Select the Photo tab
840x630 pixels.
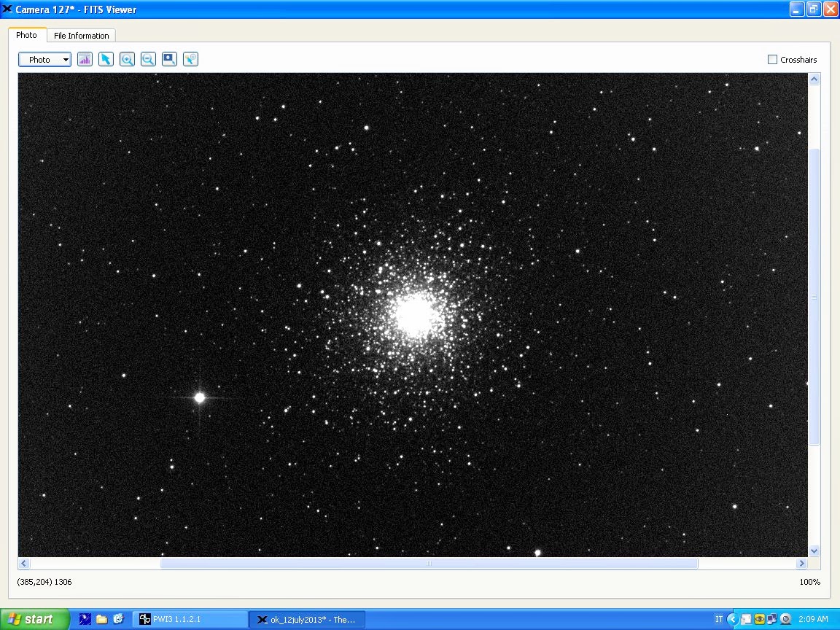(x=26, y=35)
